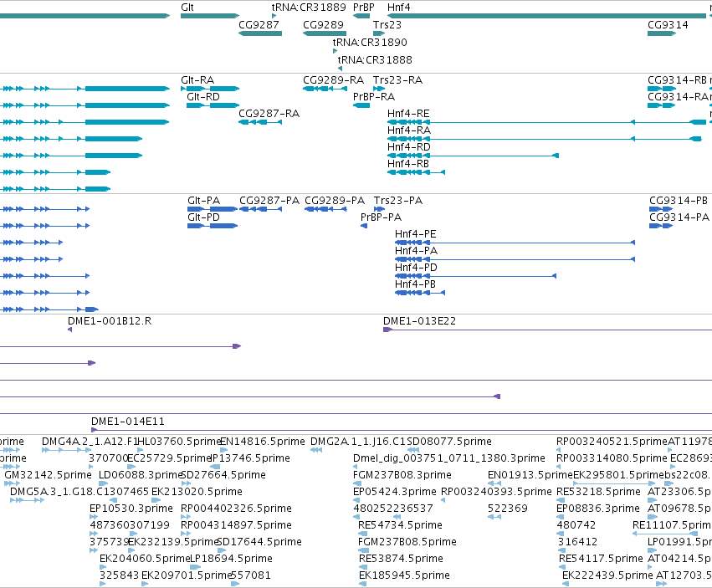
Task: Click the DME1-001B12.R clone label
Action: pos(110,321)
